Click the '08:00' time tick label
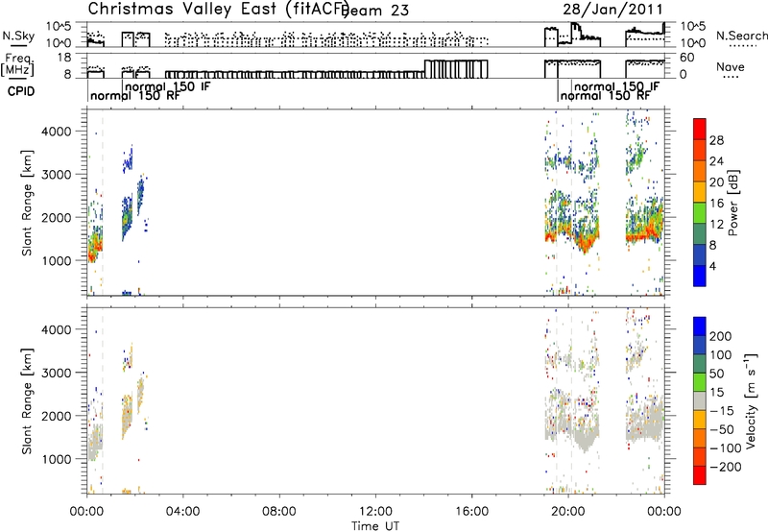 279,512
